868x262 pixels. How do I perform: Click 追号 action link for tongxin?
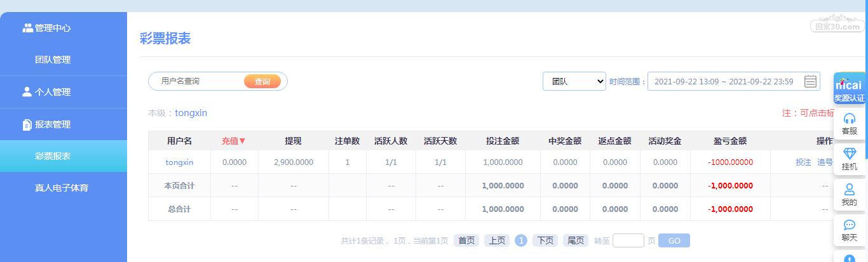tap(825, 162)
